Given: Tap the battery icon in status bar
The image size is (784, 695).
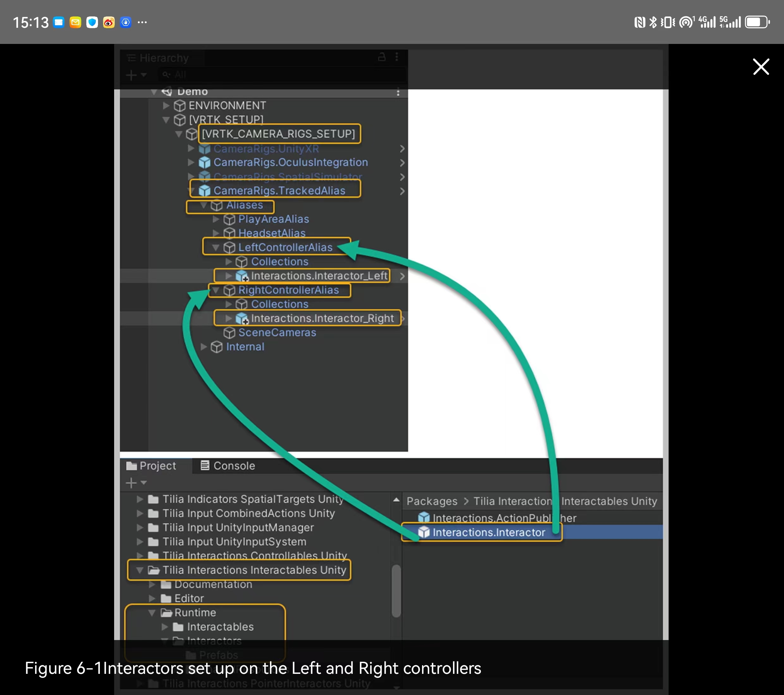Looking at the screenshot, I should (x=757, y=22).
